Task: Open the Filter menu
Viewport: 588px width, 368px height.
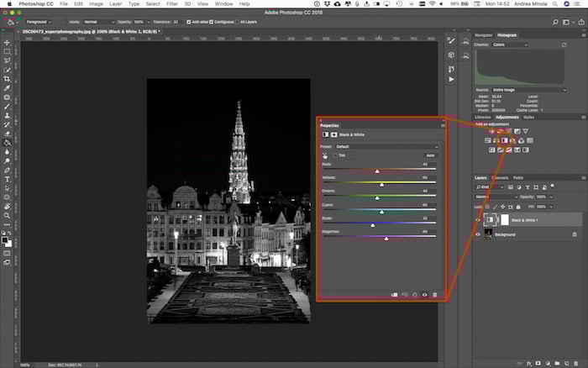Action: coord(172,3)
